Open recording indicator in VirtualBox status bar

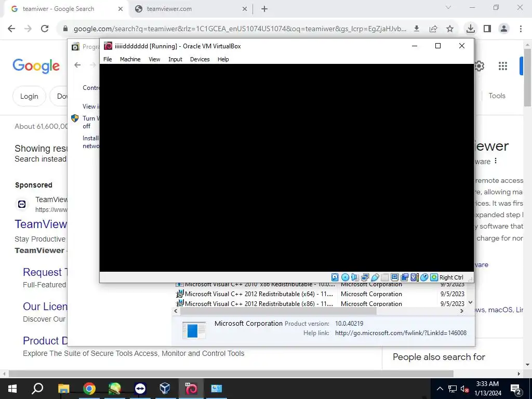[x=404, y=277]
